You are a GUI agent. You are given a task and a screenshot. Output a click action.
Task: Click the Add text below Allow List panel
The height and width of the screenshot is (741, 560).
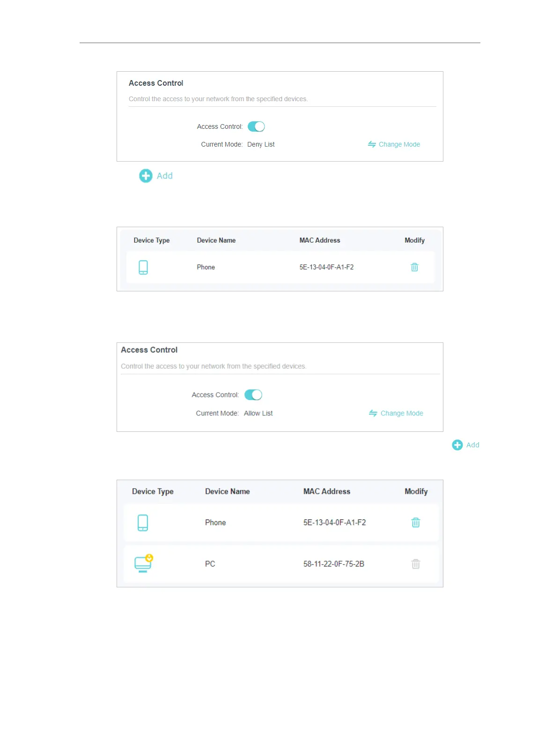coord(472,445)
